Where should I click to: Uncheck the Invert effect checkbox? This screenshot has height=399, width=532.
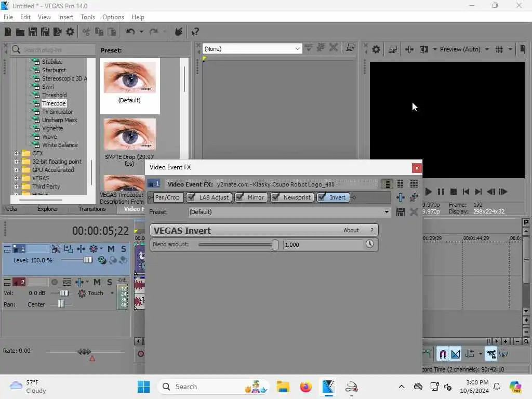coord(322,197)
